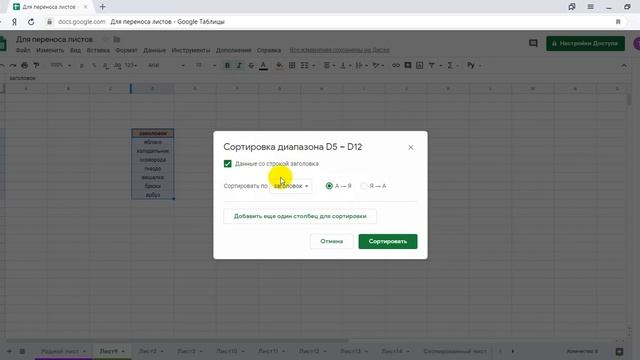Click the 'Настройки Доступа' share button
This screenshot has width=640, height=360.
click(x=585, y=43)
